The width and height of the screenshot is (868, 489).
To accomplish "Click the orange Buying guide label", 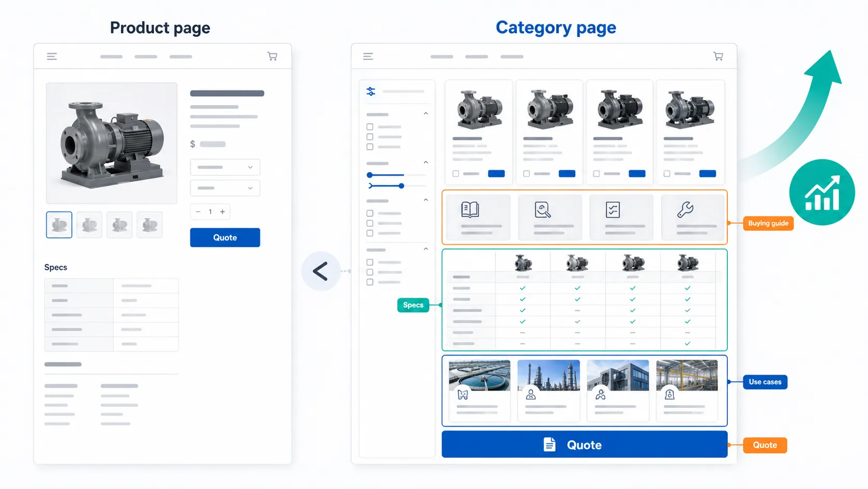I will pyautogui.click(x=768, y=223).
